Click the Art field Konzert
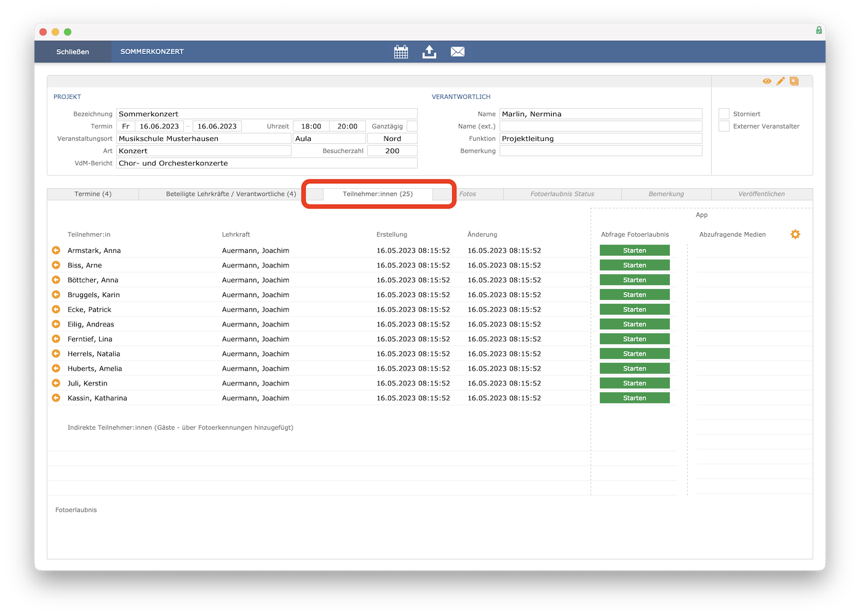Screen dimensions: 860x616 coord(204,151)
